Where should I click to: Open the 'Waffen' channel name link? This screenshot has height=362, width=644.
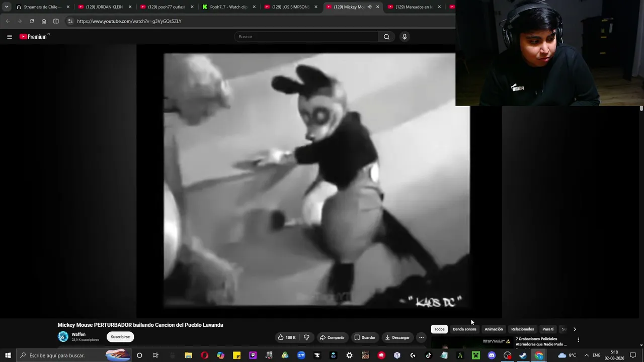tap(78, 334)
